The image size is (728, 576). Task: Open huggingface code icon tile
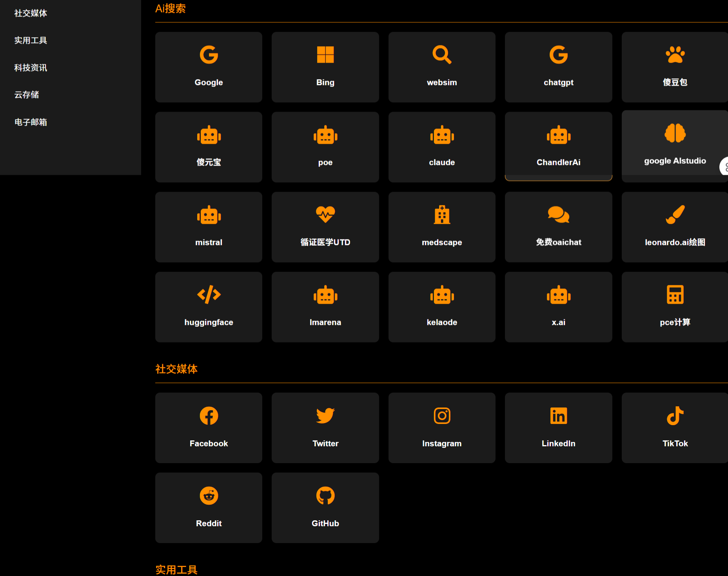(x=208, y=307)
